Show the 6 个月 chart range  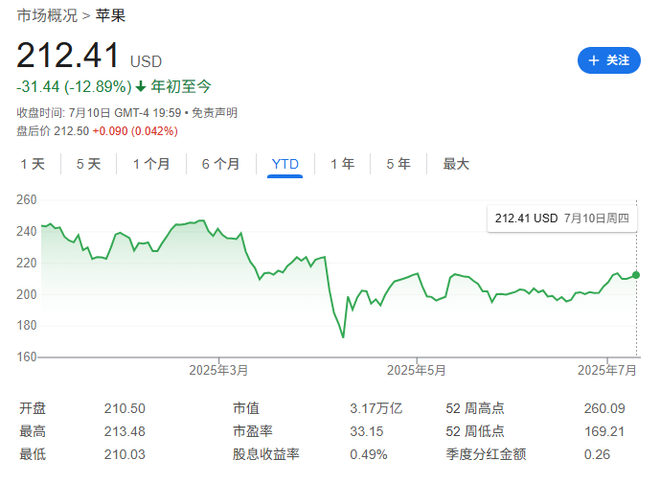coord(221,164)
